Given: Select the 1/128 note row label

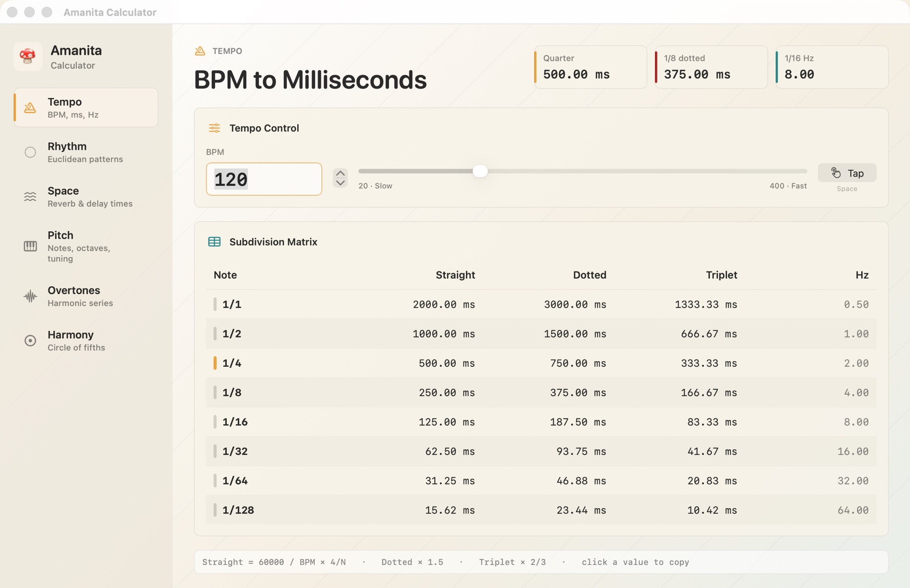Looking at the screenshot, I should tap(238, 510).
